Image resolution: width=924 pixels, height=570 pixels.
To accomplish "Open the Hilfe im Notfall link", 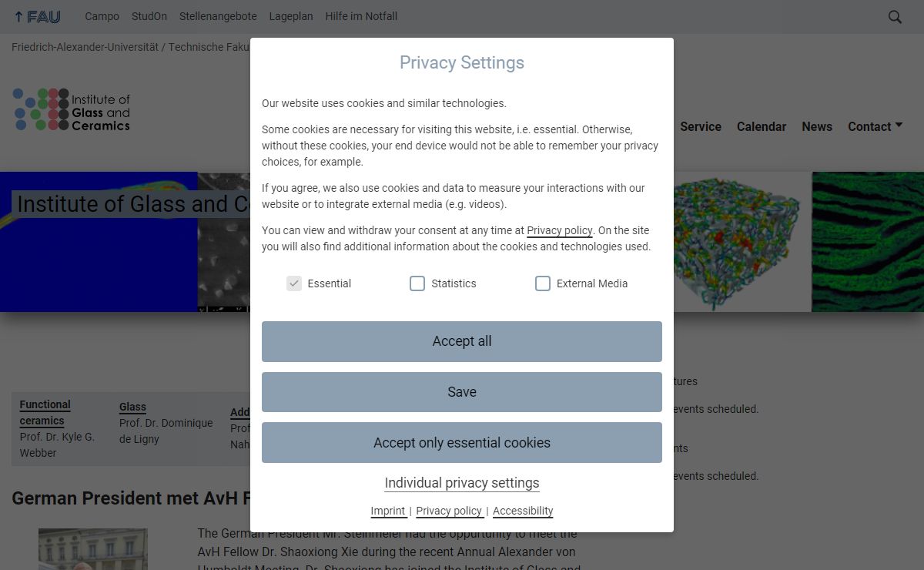I will (x=361, y=16).
